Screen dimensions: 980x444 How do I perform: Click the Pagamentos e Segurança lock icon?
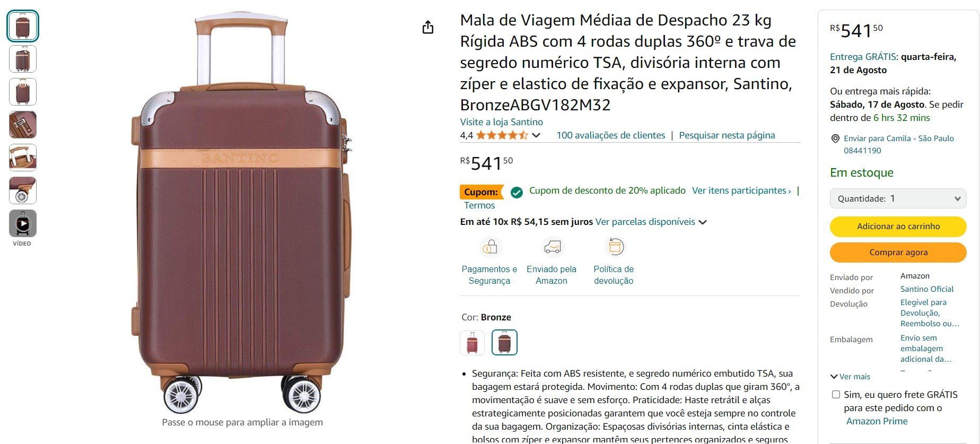(489, 247)
